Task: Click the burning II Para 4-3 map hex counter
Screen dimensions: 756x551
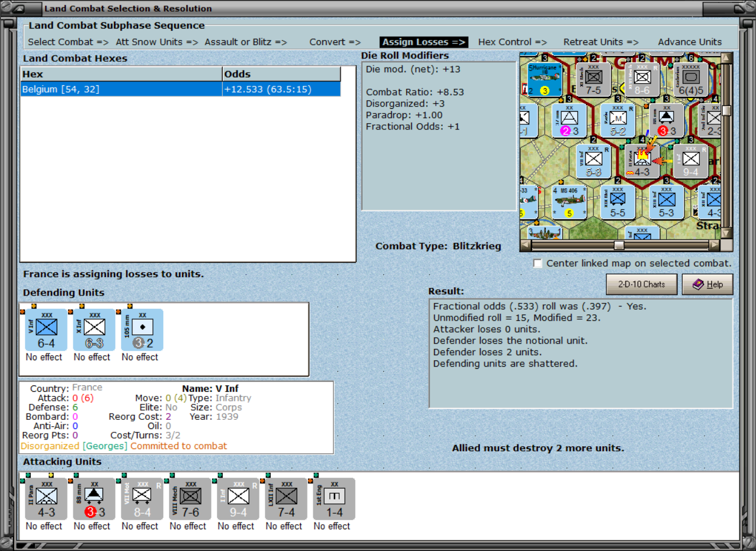Action: coord(642,161)
